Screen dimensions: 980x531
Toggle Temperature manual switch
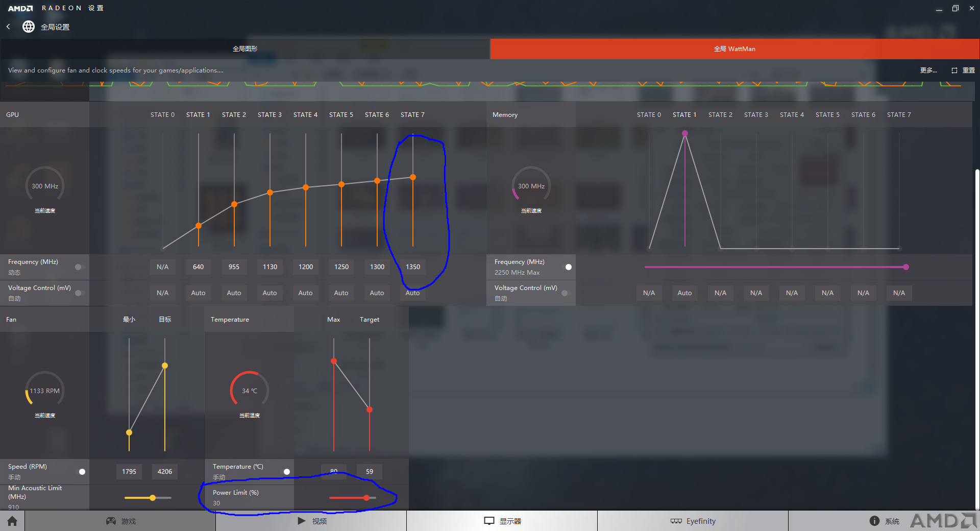[x=285, y=472]
